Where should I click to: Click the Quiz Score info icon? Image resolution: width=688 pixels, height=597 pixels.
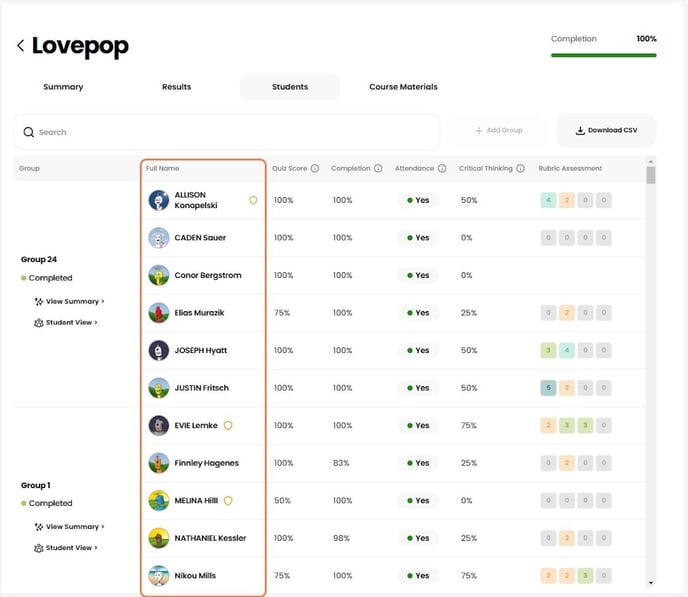[x=315, y=169]
